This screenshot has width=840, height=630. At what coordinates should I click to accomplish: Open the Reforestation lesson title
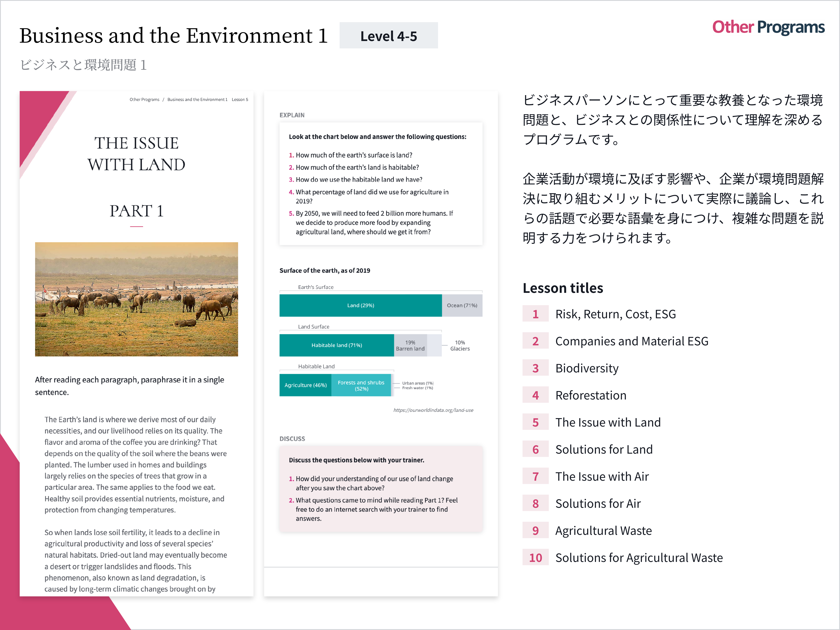pyautogui.click(x=590, y=395)
